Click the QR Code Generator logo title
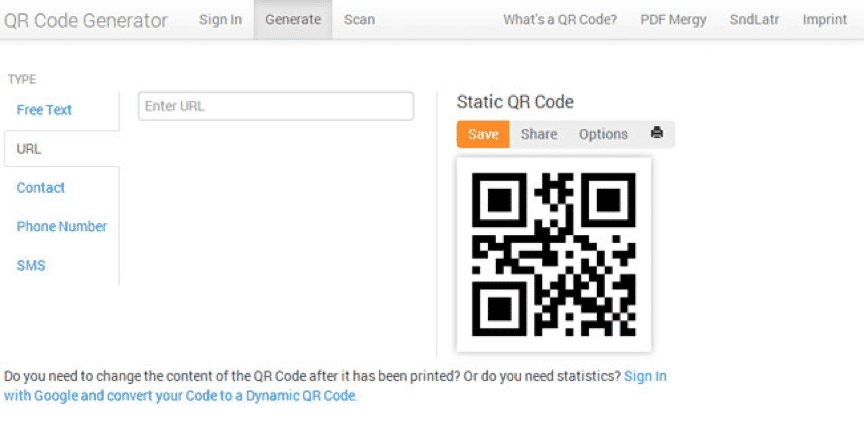The width and height of the screenshot is (864, 433). click(x=85, y=20)
